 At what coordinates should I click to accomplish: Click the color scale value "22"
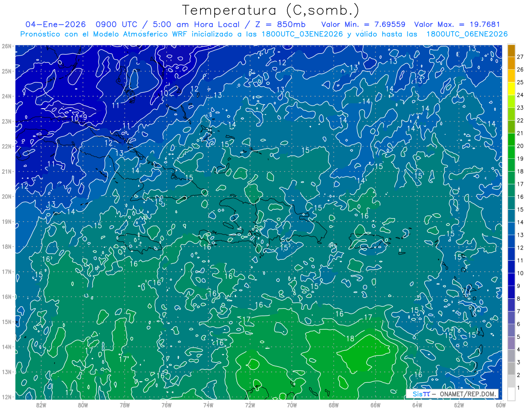tap(520, 121)
